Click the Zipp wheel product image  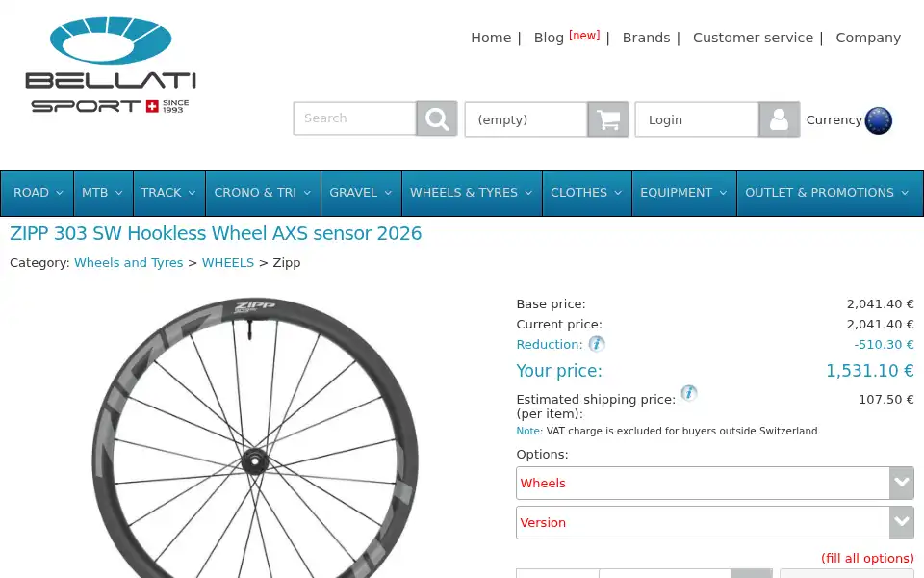(254, 438)
